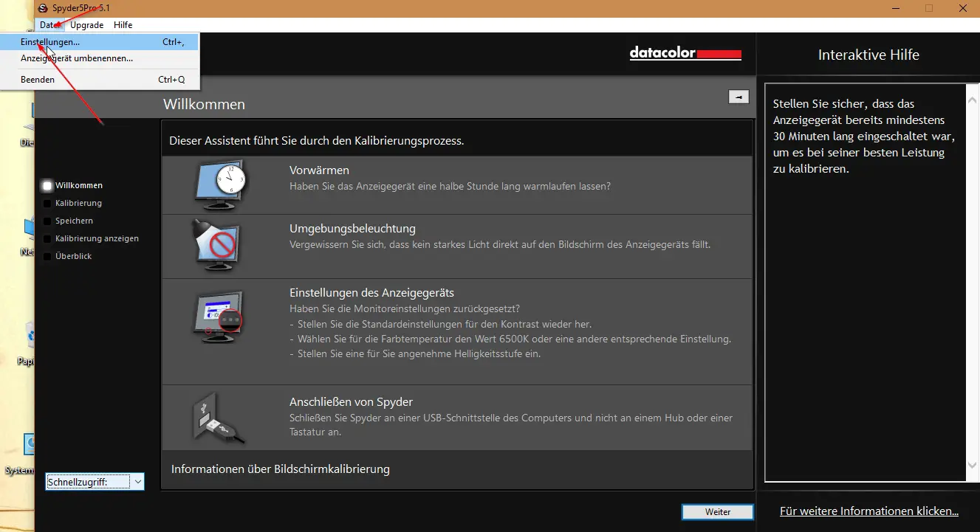
Task: Click the Einstellungen des Anzeigegeräts monitor icon
Action: click(x=217, y=317)
